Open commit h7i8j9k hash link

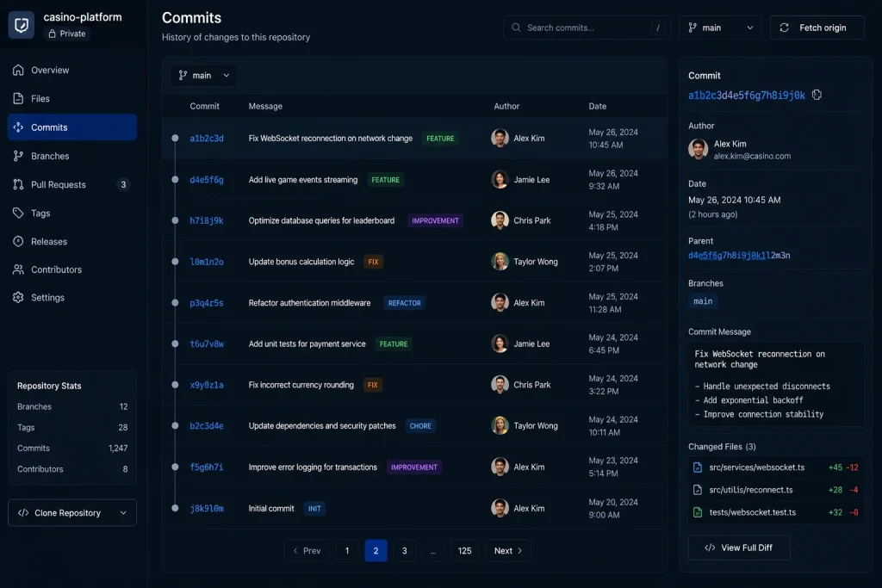[x=207, y=220]
